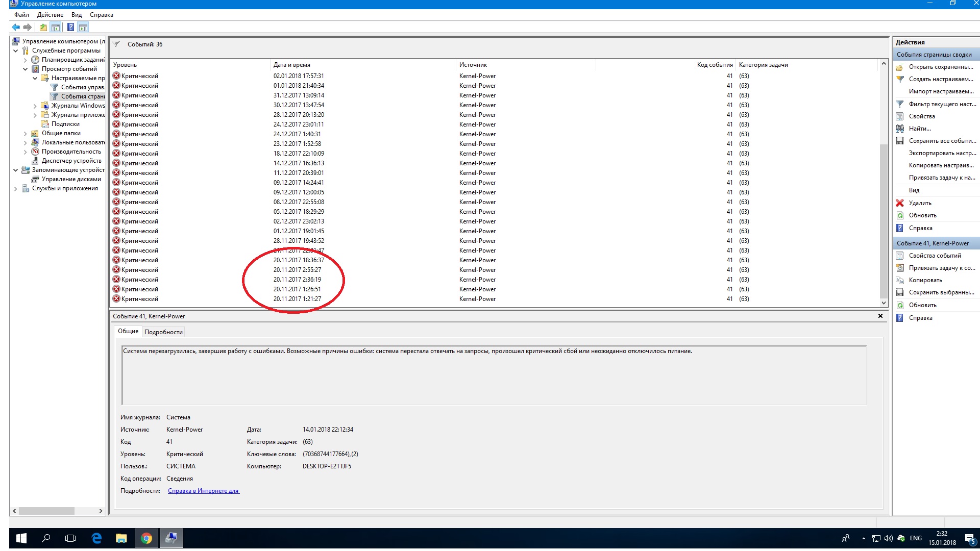Click the Up one level folder icon
This screenshot has width=980, height=551.
tap(43, 27)
